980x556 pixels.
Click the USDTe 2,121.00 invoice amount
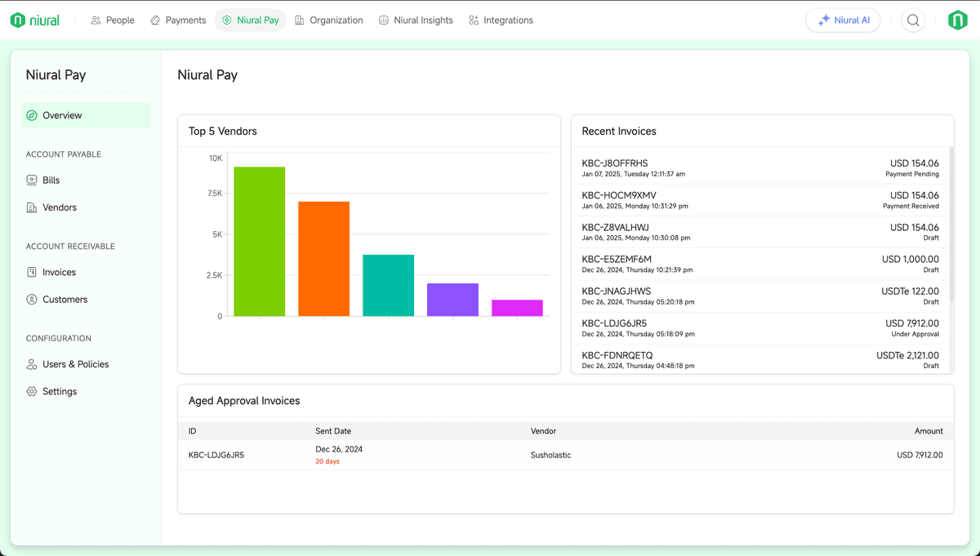coord(907,355)
